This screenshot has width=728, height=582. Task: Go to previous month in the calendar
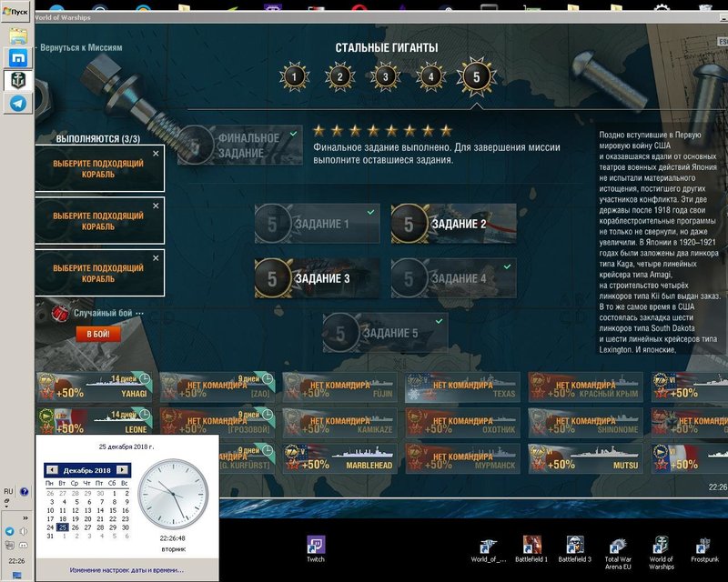click(52, 469)
